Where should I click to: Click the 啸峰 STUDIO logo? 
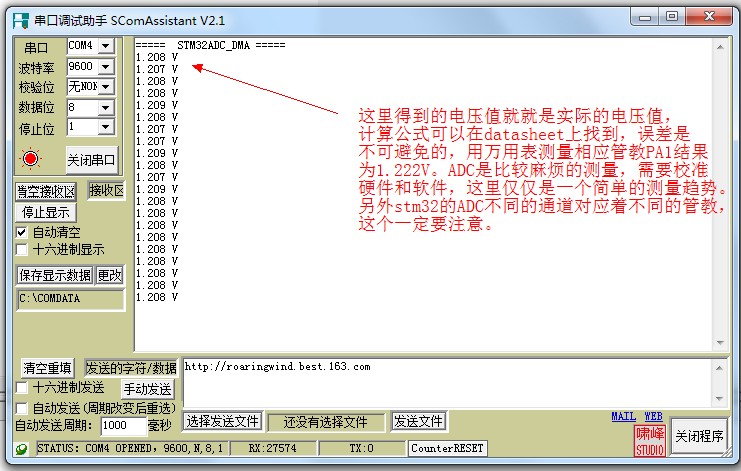point(649,441)
